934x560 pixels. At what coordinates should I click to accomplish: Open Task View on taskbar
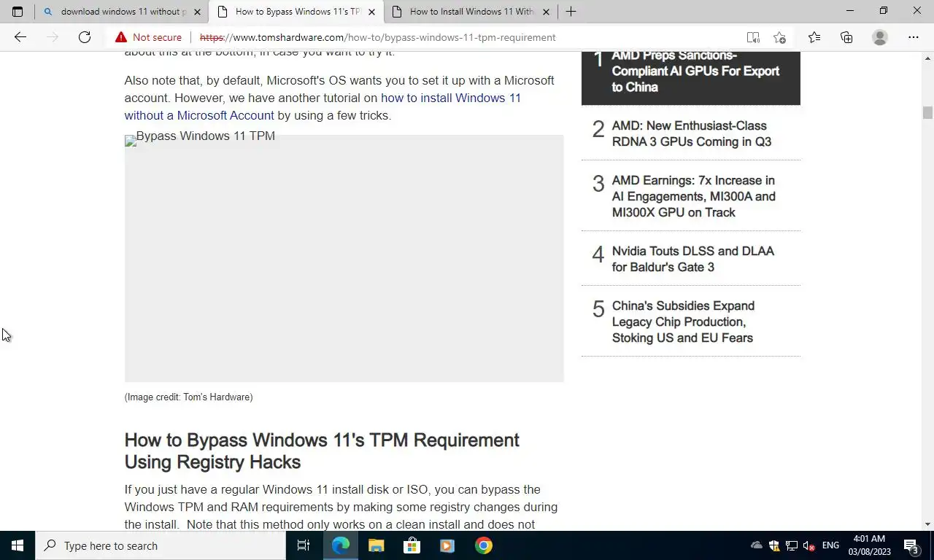(304, 545)
